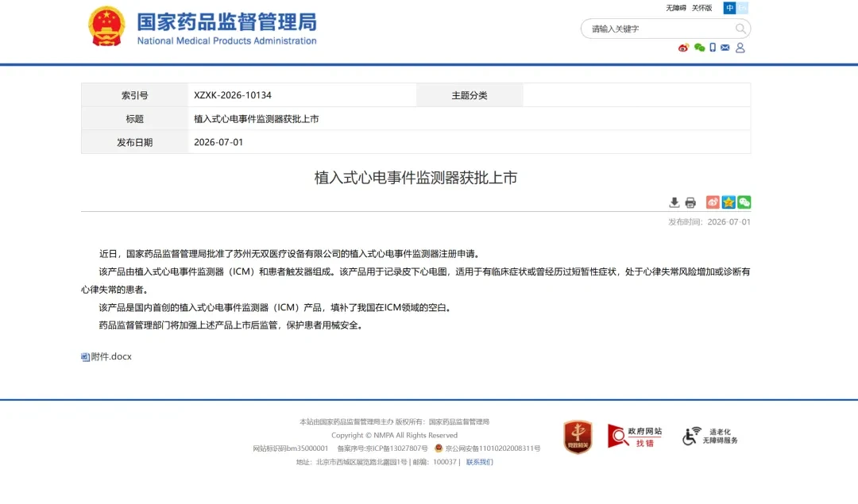Open the Weibo icon below the search box
This screenshot has width=858, height=504.
coord(683,48)
